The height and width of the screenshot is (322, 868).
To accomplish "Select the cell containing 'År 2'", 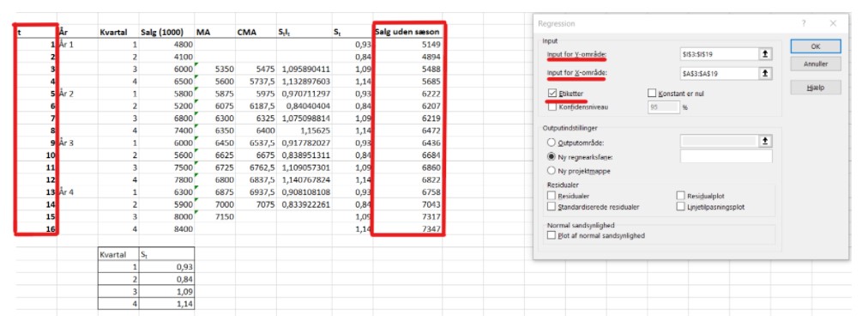I will pos(77,94).
